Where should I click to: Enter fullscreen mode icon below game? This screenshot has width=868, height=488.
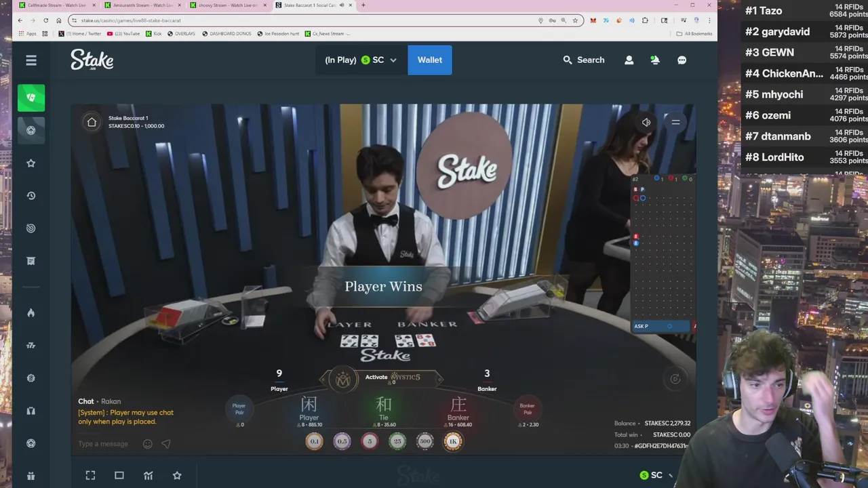90,475
